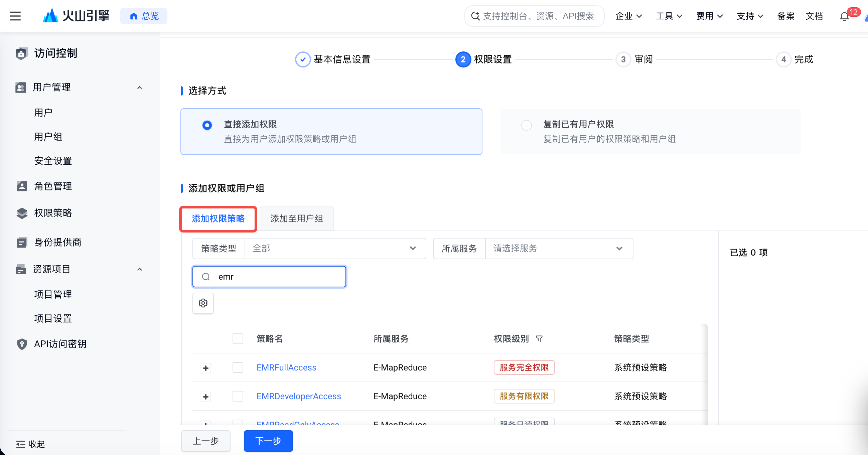Open the 所属服务 service dropdown
The width and height of the screenshot is (868, 455).
click(559, 249)
